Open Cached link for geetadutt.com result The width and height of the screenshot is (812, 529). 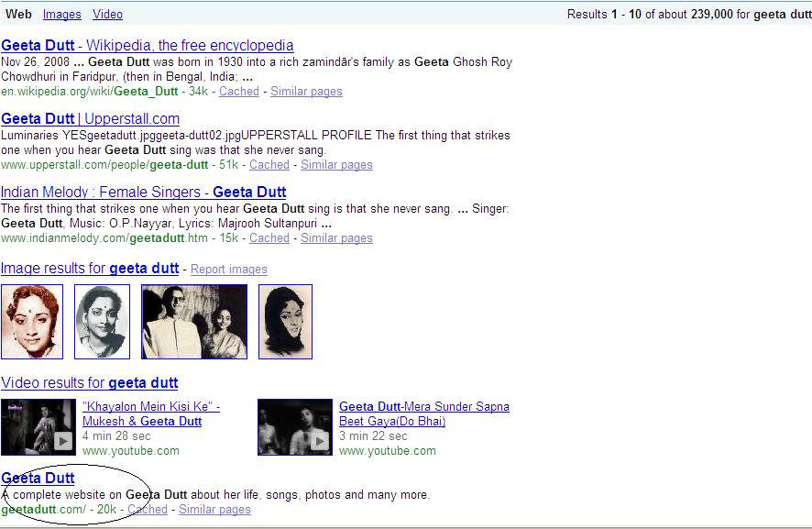148,510
